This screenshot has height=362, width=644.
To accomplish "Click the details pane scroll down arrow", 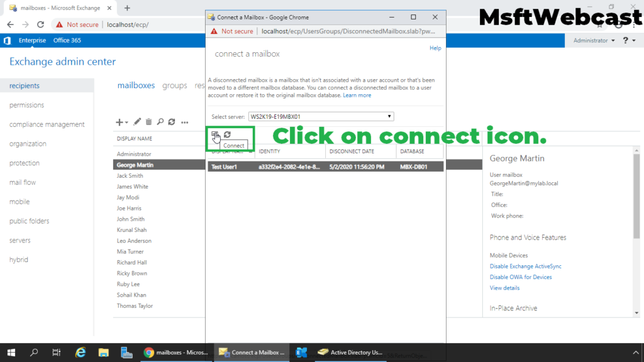I will click(636, 313).
